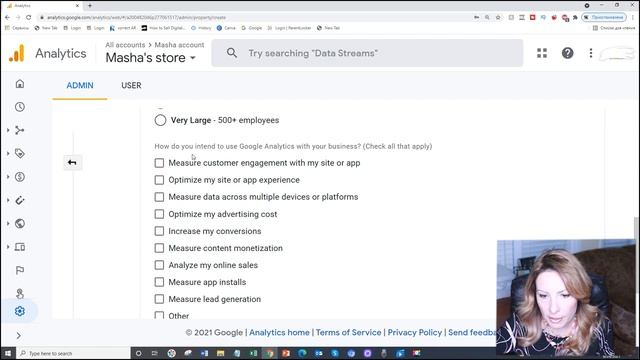
Task: Open a new browser tab with plus icon
Action: pyautogui.click(x=90, y=5)
